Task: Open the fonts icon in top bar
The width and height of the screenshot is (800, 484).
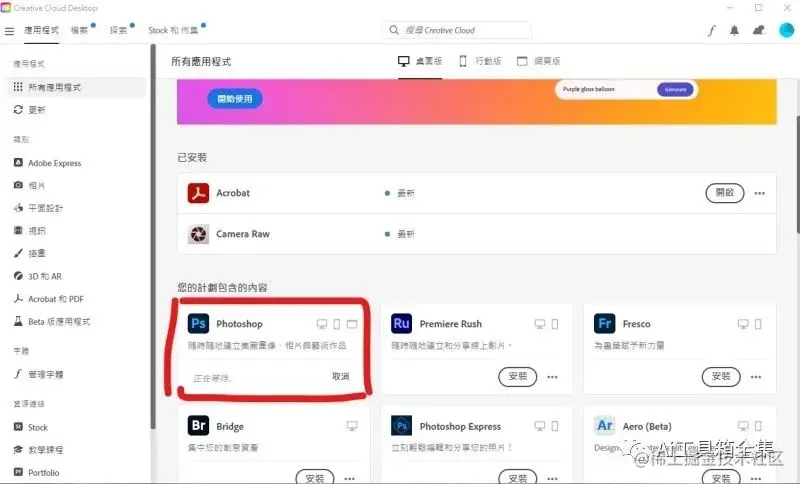Action: 711,31
